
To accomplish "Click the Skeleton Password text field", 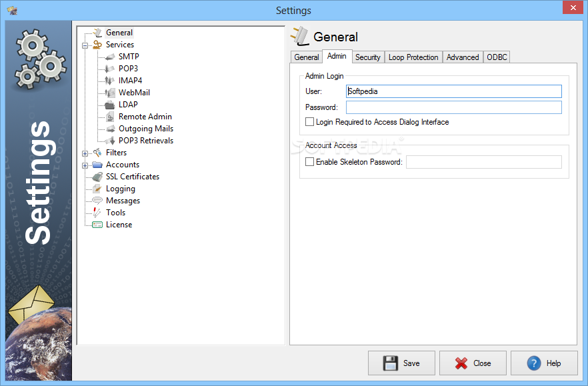I will (x=484, y=162).
